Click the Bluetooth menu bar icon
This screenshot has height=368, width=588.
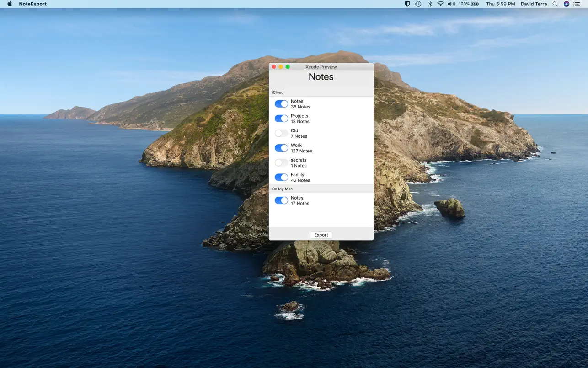tap(429, 4)
